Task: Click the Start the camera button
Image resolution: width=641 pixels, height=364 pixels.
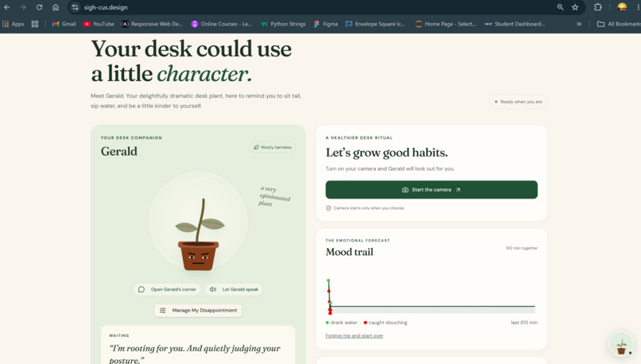Action: [x=431, y=190]
